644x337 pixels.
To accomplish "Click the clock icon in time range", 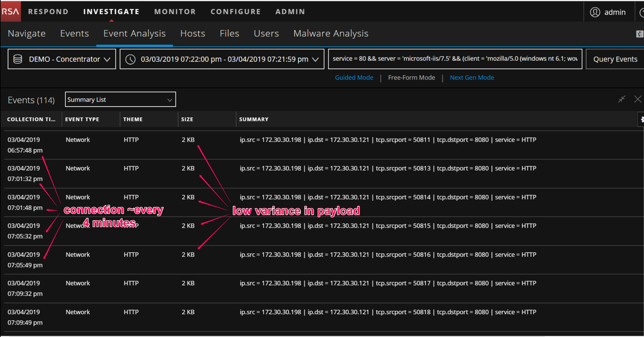I will coord(130,59).
